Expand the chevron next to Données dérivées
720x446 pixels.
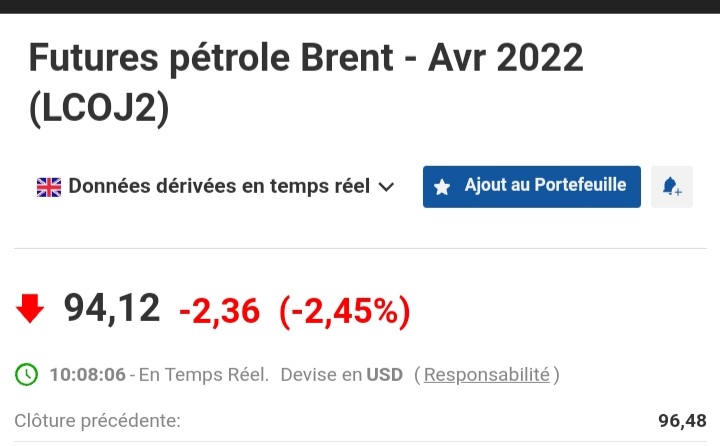[x=387, y=187]
